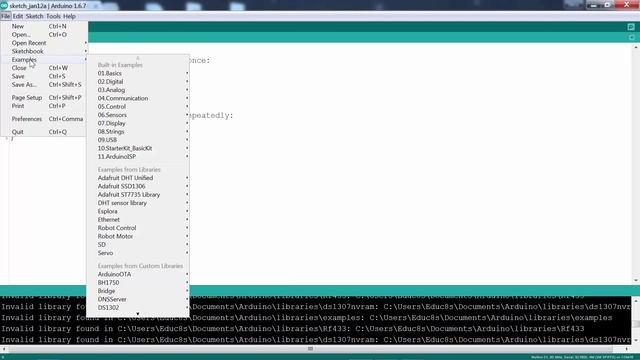Click the editor vertical scrollbar down arrow

(636, 280)
